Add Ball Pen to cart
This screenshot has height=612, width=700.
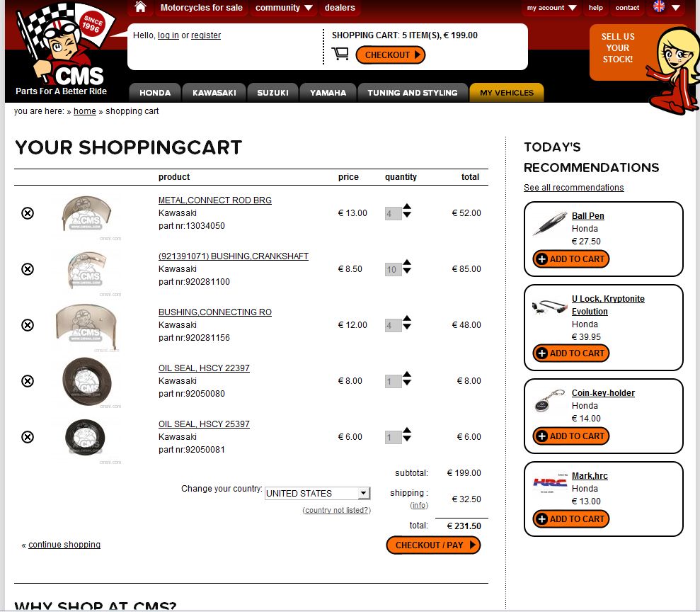(x=571, y=259)
